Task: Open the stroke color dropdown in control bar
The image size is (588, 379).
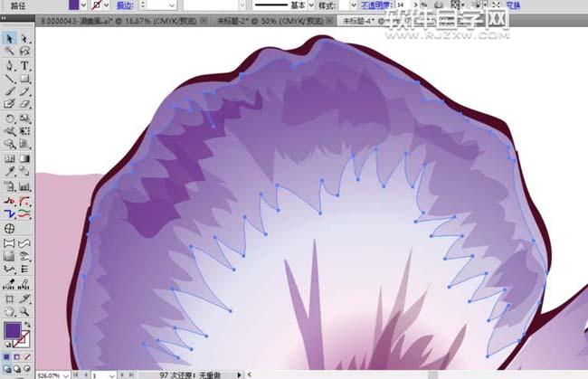Action: click(x=107, y=5)
